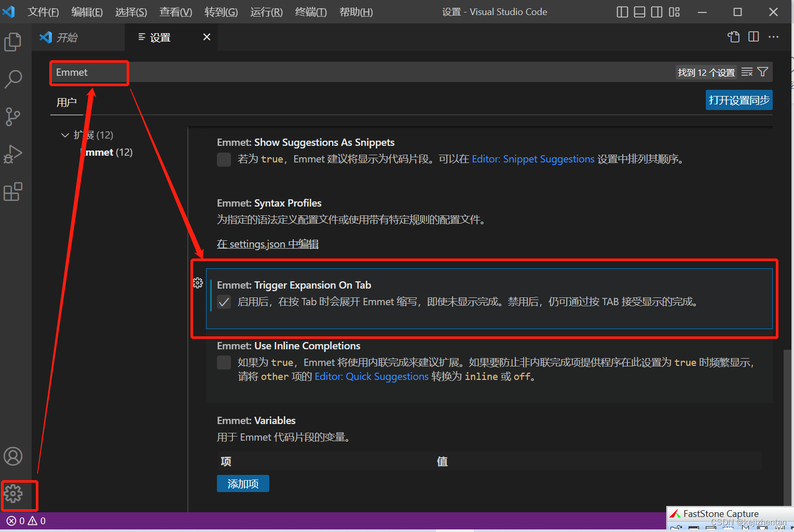Close the 设置 editor tab
Viewport: 794px width, 532px height.
point(207,37)
